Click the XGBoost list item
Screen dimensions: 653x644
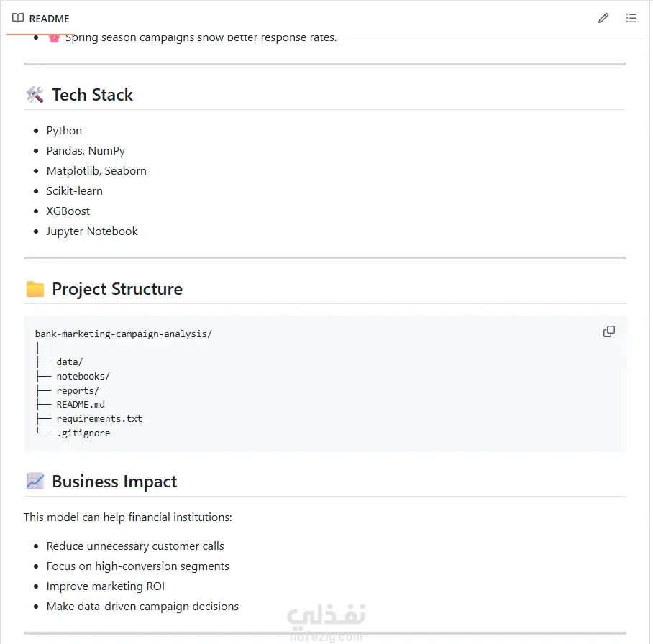(x=68, y=211)
